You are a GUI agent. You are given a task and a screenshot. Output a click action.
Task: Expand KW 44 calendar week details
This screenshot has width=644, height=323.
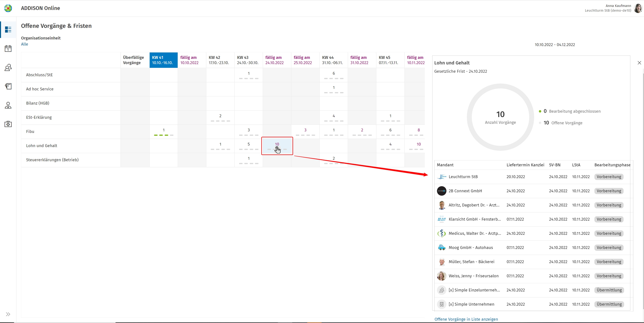click(334, 60)
